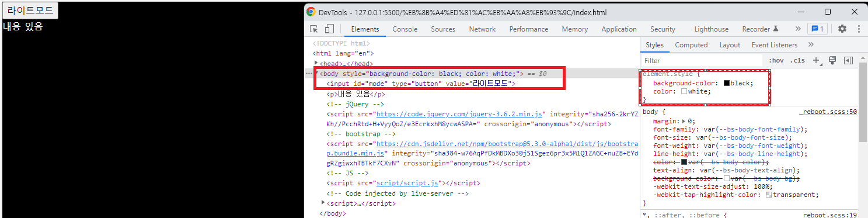
Task: Select the Styles sidebar tab
Action: pos(654,45)
